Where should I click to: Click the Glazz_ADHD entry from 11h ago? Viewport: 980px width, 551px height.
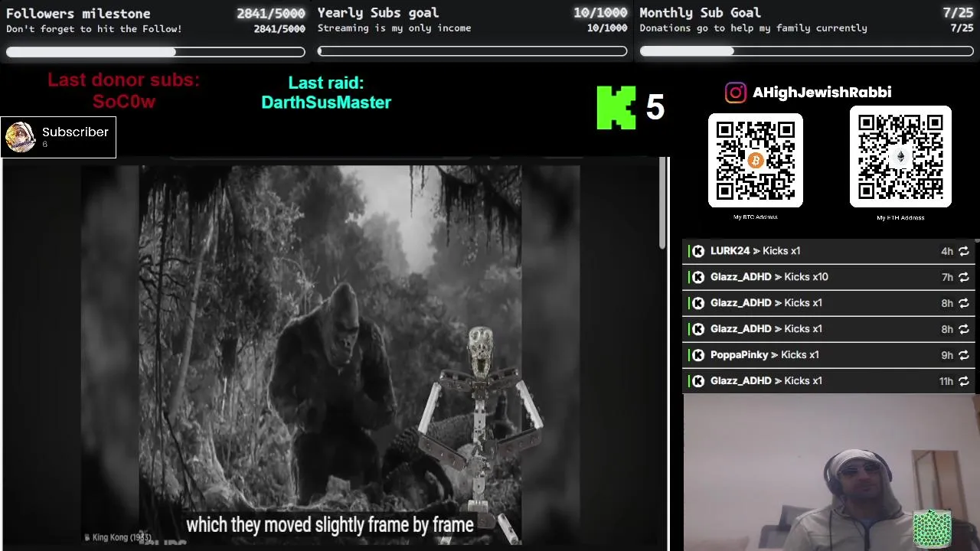(x=828, y=381)
